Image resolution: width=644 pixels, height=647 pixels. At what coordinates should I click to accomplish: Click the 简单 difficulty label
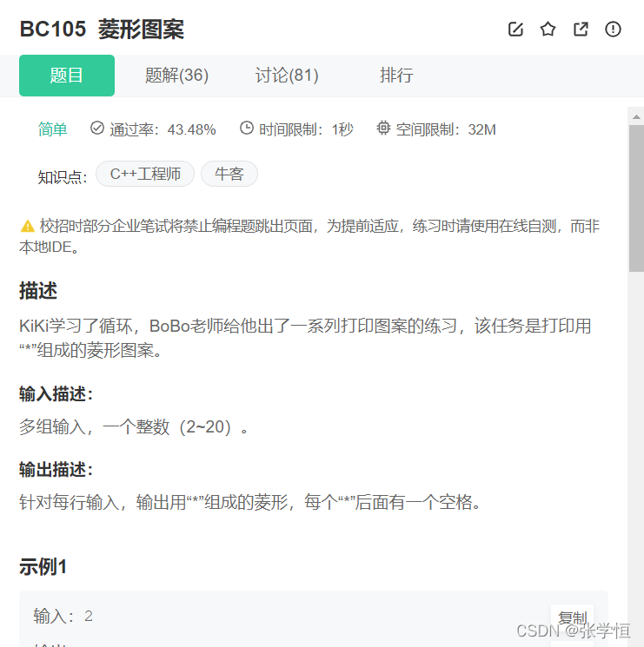tap(53, 129)
